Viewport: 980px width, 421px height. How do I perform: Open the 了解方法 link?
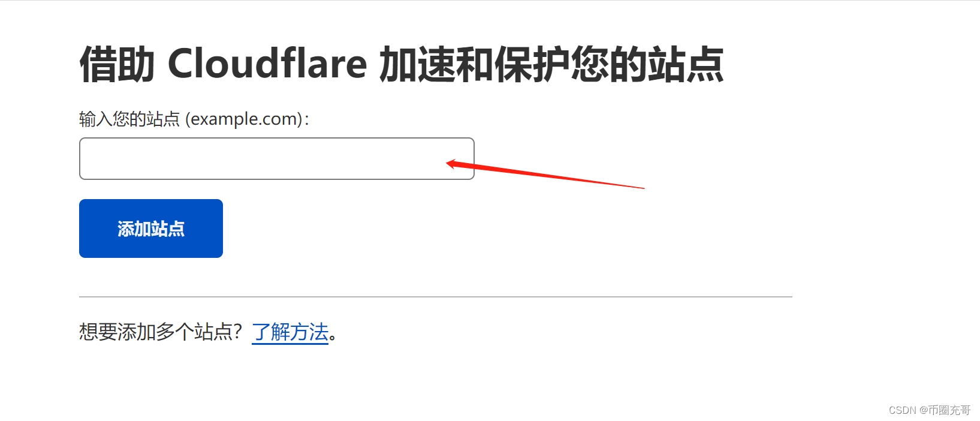pos(290,332)
